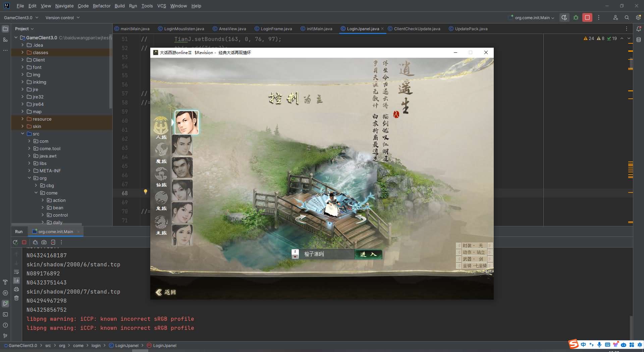
Task: Open the Terminal tool window
Action: [5, 314]
